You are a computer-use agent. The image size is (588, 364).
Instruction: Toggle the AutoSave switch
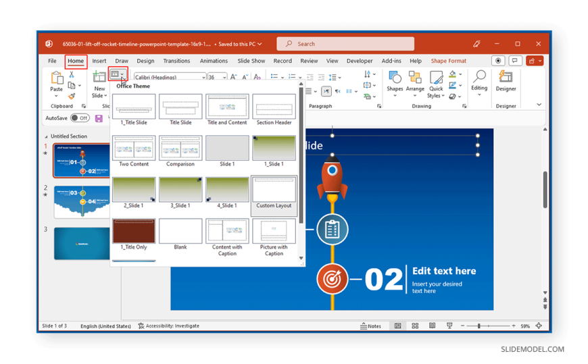pyautogui.click(x=80, y=118)
